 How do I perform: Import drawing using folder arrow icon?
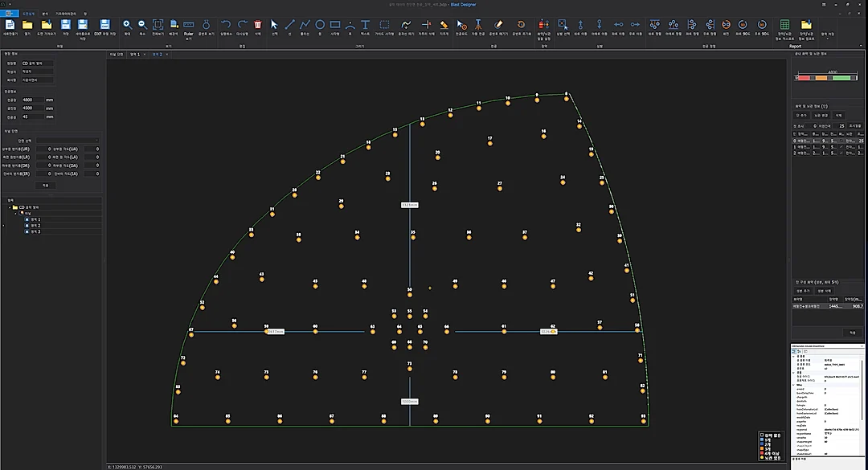[x=47, y=25]
